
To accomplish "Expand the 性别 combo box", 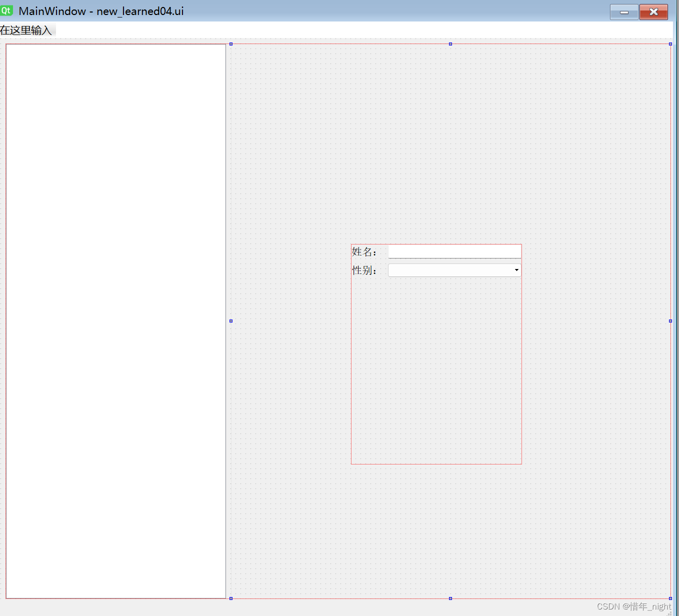I will point(454,270).
